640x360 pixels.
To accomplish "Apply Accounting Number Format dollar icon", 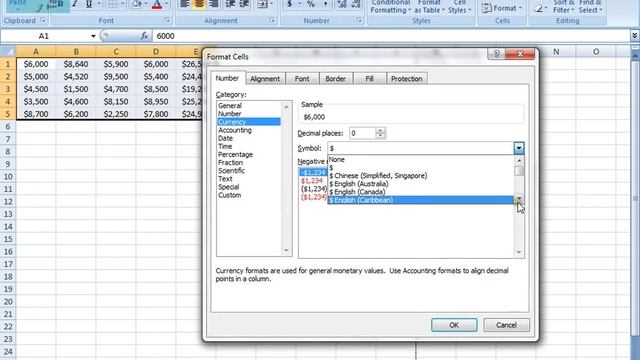I will click(289, 4).
